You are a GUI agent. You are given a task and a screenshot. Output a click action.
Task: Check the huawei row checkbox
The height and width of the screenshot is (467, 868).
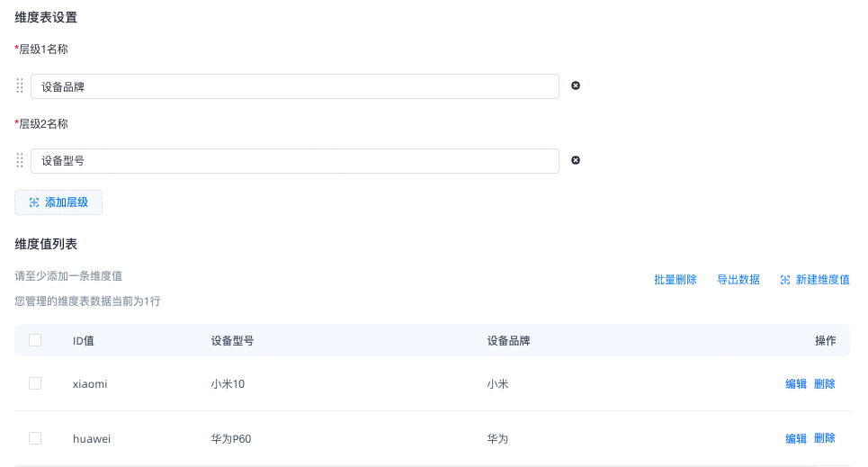click(x=35, y=438)
